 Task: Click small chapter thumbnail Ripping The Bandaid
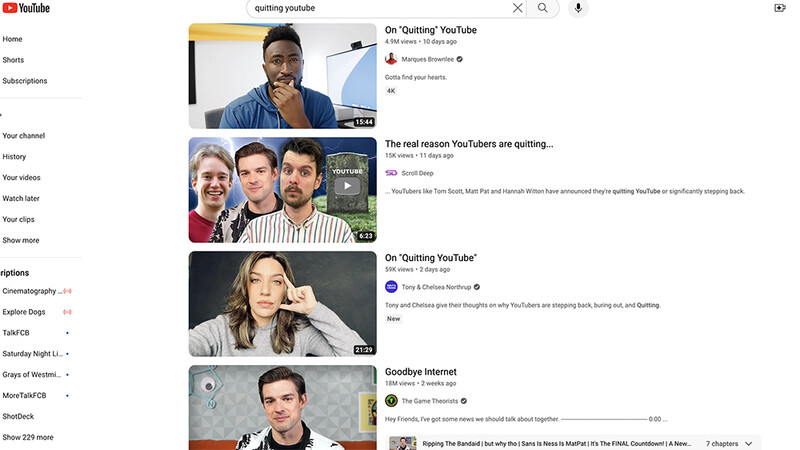point(403,443)
